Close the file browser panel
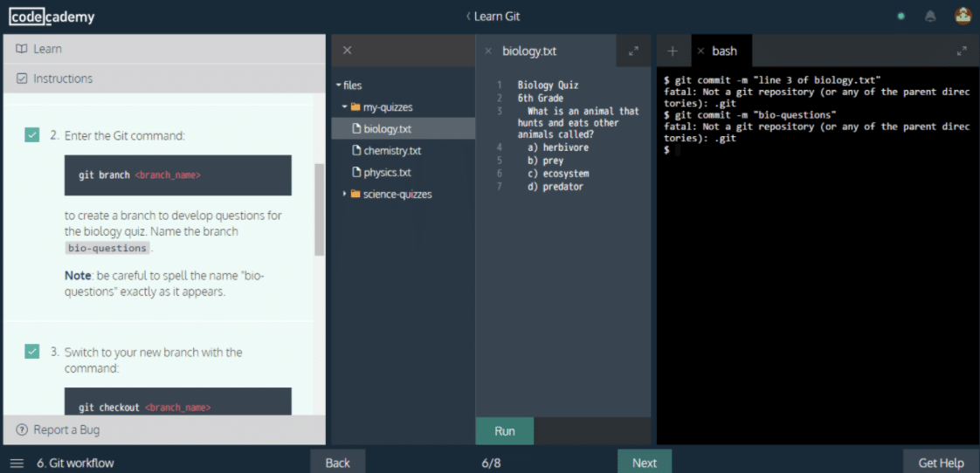The width and height of the screenshot is (980, 473). tap(348, 51)
